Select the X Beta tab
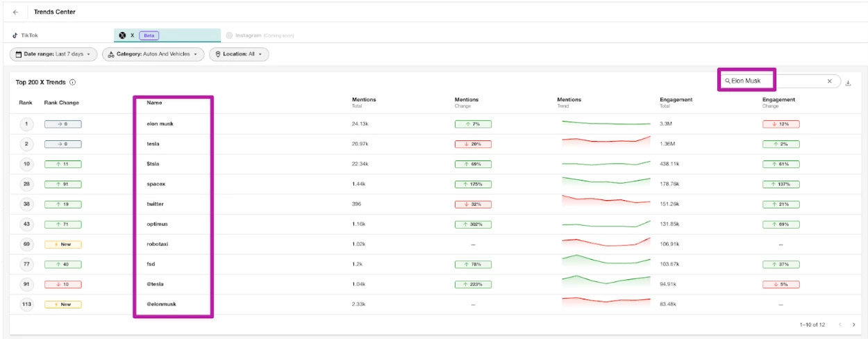Viewport: 868px width, 339px height. coord(167,35)
